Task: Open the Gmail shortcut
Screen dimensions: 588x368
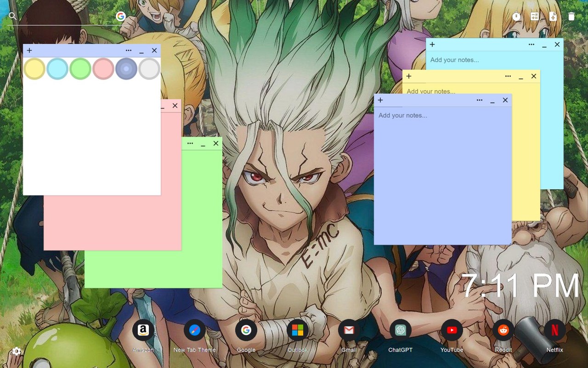Action: 349,330
